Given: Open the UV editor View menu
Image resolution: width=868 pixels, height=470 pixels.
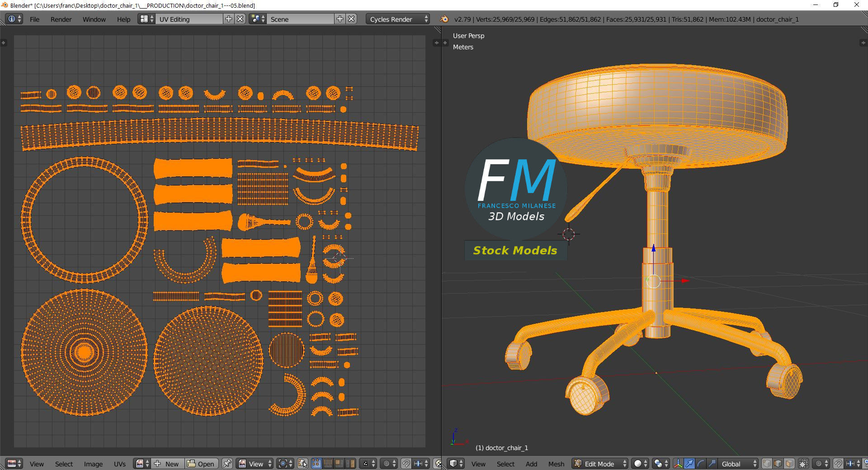Looking at the screenshot, I should click(37, 464).
